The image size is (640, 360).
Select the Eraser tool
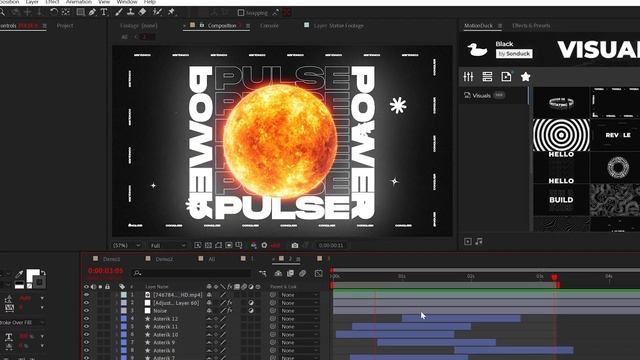(x=142, y=12)
